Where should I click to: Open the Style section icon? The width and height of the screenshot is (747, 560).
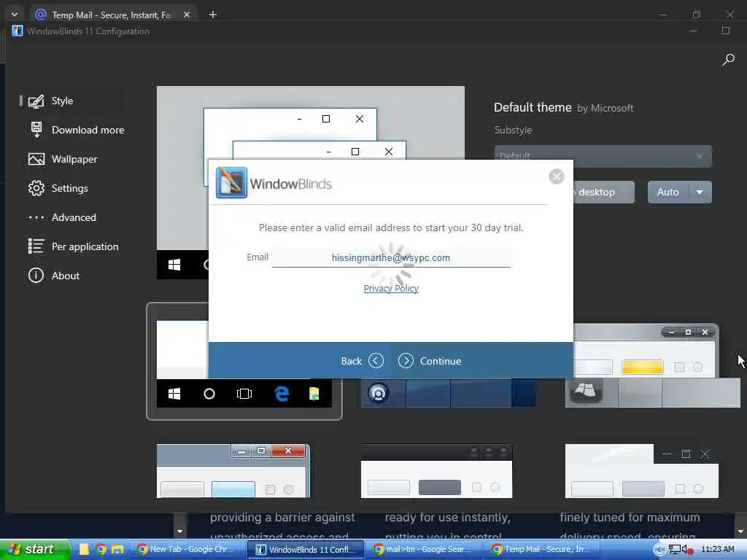36,101
